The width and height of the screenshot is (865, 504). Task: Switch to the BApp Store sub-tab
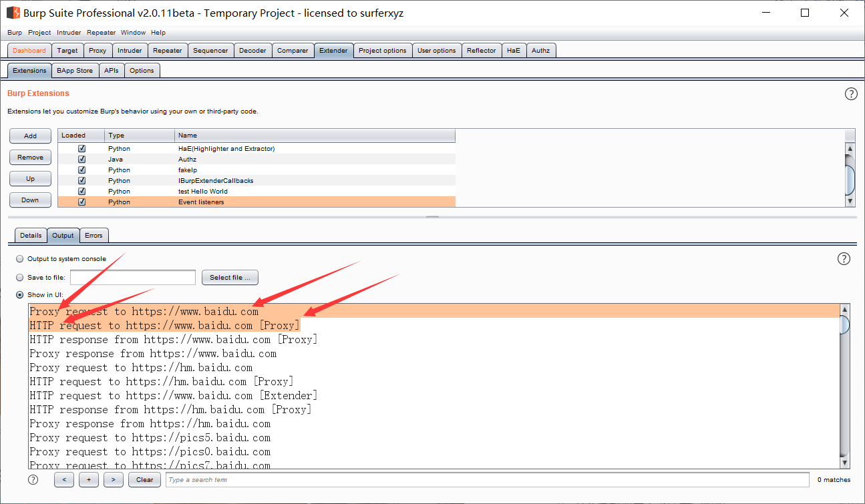pos(75,70)
